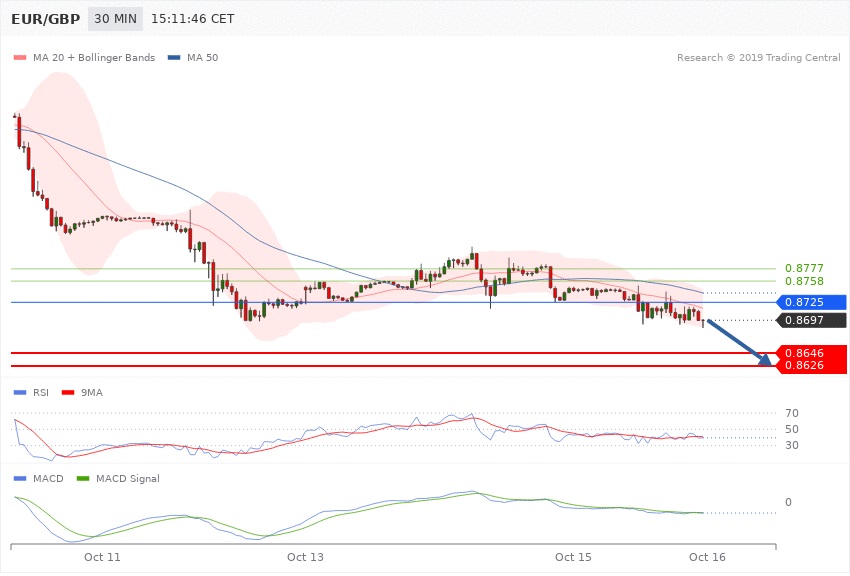Toggle the MA 50 series label
850x576 pixels.
(201, 58)
